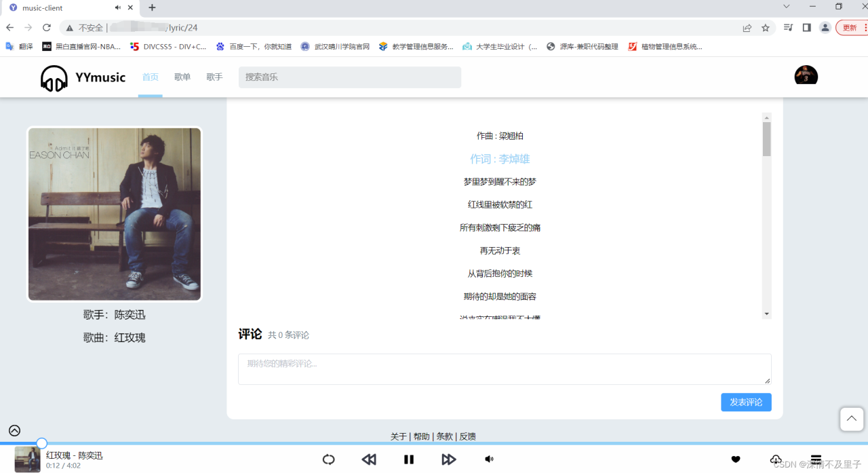Screen dimensions: 868x473
Task: Click the 红玫瑰 - 陈奕迅 title in player
Action: point(75,455)
